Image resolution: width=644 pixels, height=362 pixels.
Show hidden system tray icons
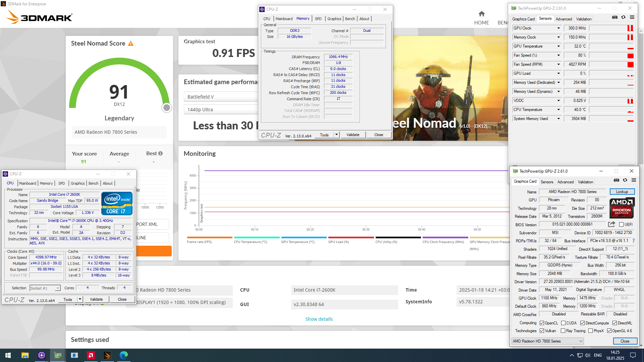coord(572,355)
